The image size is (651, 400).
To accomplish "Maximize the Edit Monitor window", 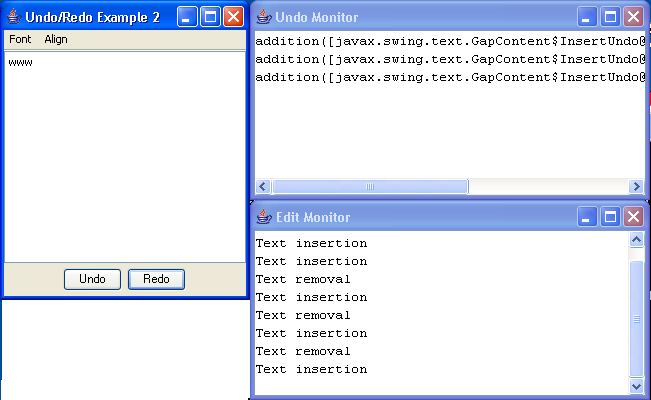I will [610, 217].
